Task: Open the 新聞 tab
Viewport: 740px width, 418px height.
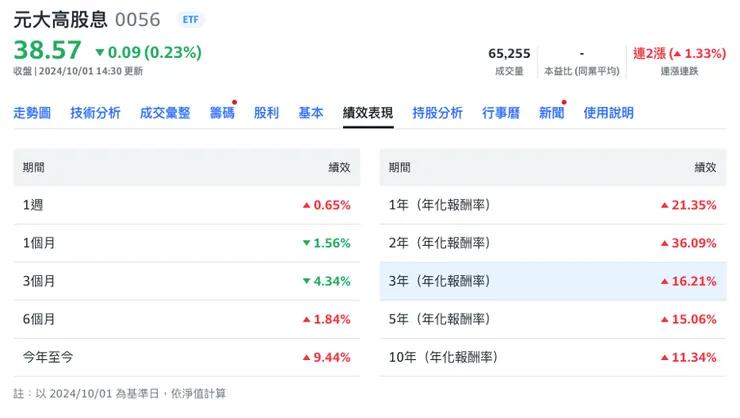Action: click(x=551, y=113)
